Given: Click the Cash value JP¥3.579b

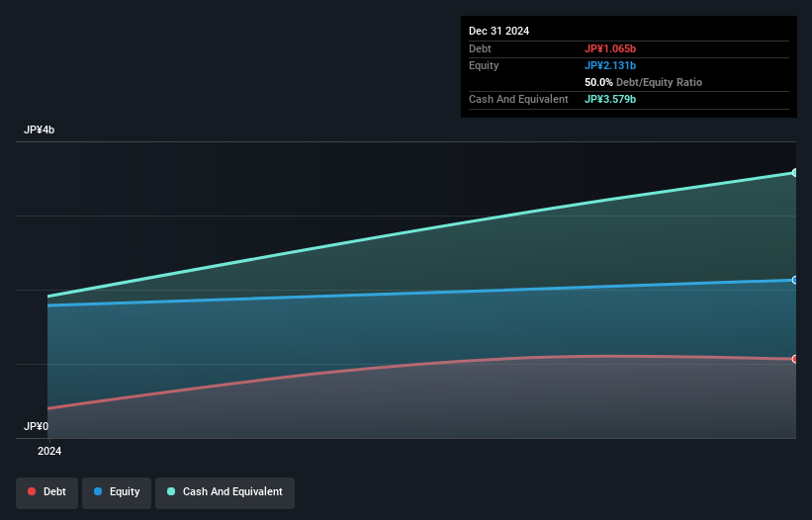Looking at the screenshot, I should coord(610,99).
